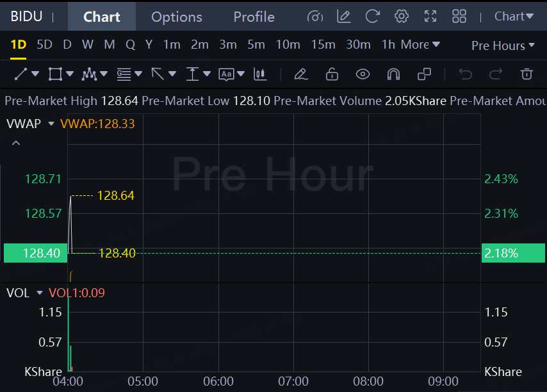
Task: Switch to the Profile tab
Action: 254,17
